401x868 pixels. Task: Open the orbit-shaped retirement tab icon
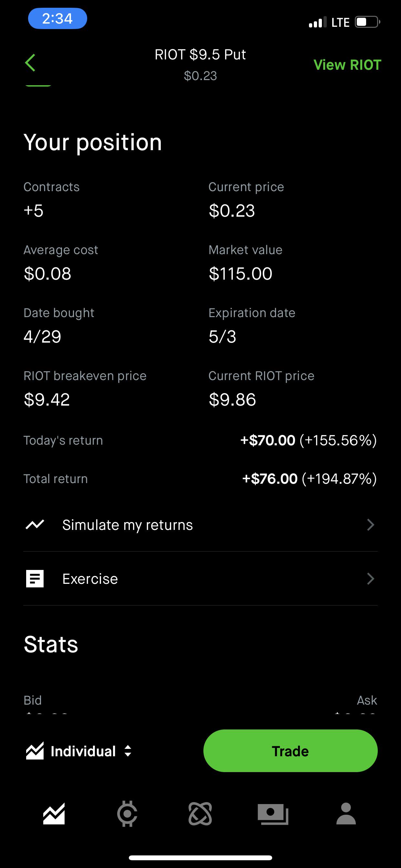pos(200,814)
